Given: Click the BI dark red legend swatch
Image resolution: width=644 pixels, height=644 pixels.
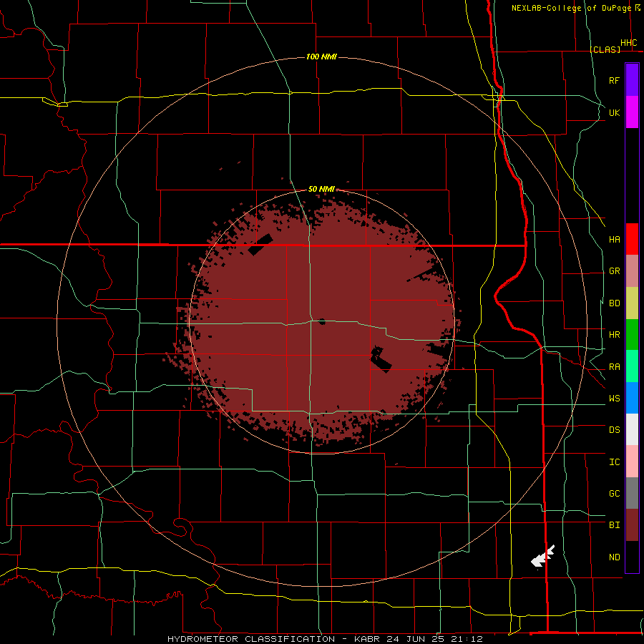Looking at the screenshot, I should (632, 525).
